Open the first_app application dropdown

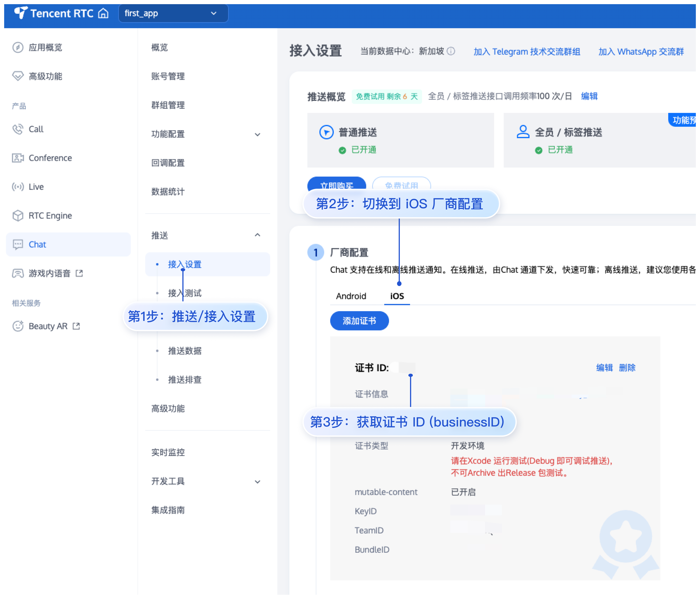pos(173,14)
